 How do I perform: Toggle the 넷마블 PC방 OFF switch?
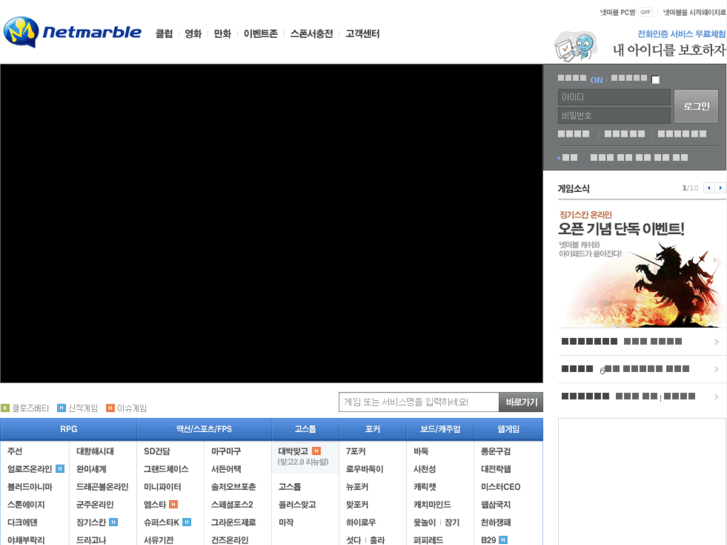645,13
